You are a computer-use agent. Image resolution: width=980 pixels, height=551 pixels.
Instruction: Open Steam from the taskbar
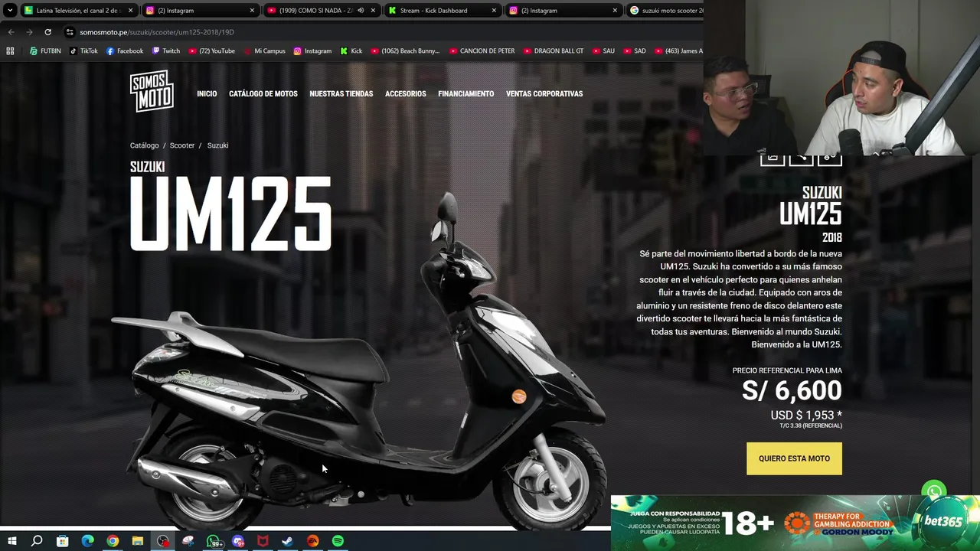coord(288,541)
